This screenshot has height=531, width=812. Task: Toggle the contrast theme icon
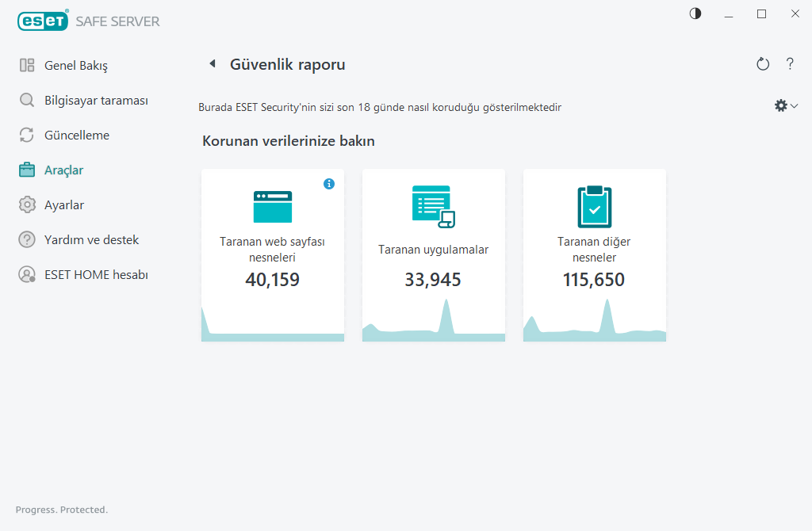coord(695,14)
